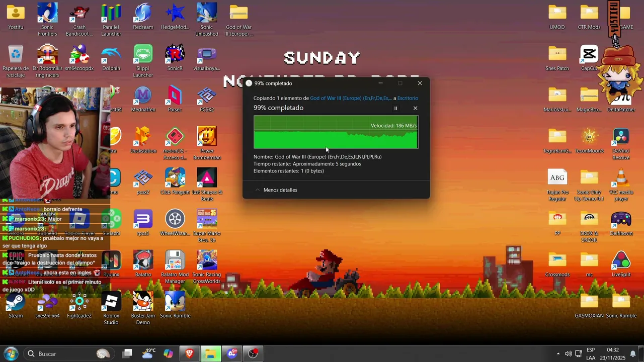The image size is (644, 362).
Task: Open the PCSX2 icon beside Parsec
Action: coord(207,100)
